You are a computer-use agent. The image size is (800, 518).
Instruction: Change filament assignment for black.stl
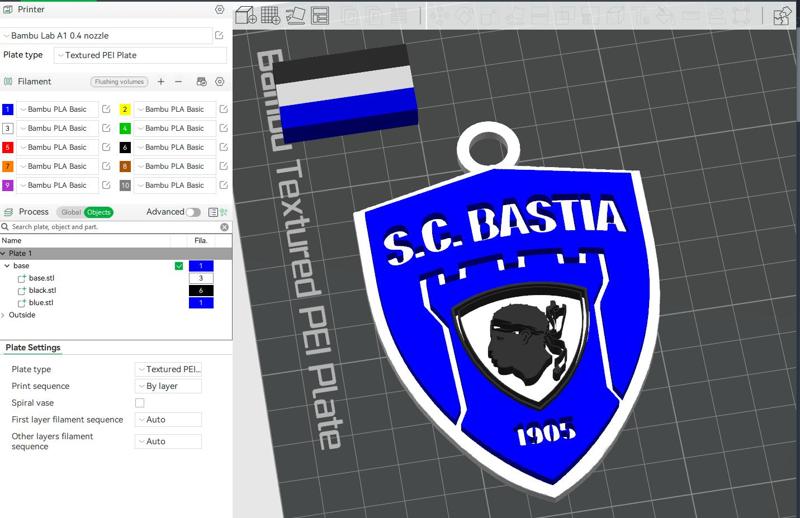click(x=201, y=290)
